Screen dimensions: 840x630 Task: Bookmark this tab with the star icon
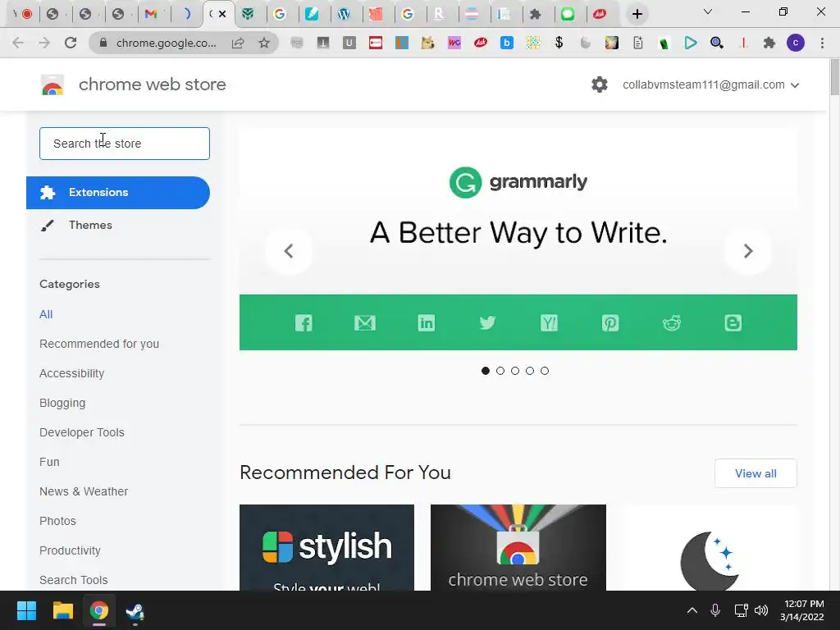coord(264,43)
